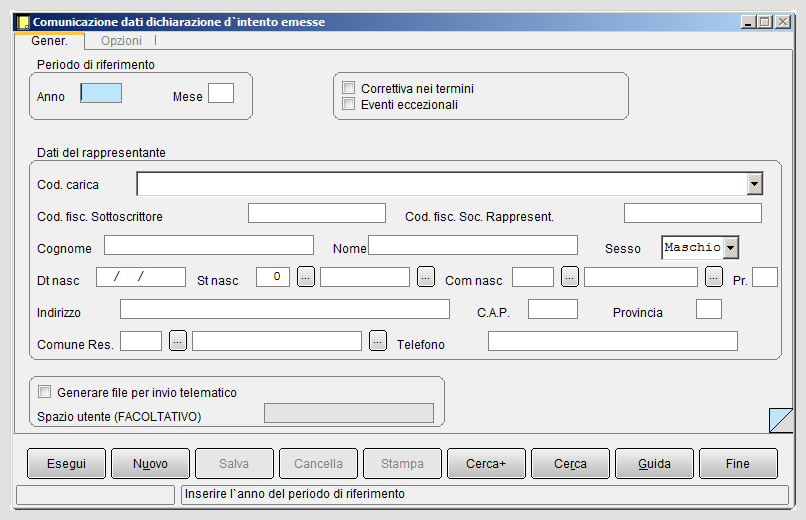Click the Fine button
Image resolution: width=806 pixels, height=520 pixels.
[x=738, y=463]
